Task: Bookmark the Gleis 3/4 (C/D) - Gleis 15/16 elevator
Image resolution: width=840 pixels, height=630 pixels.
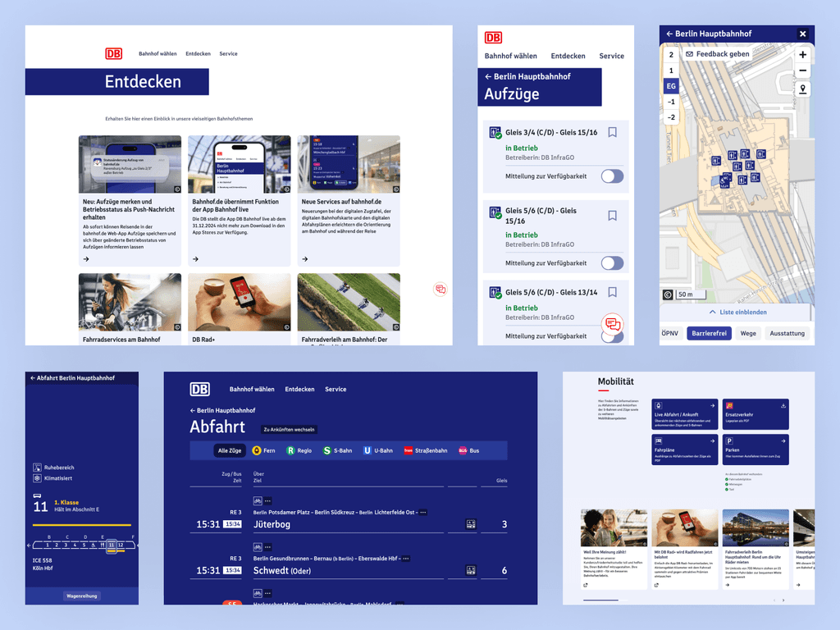Action: 612,132
